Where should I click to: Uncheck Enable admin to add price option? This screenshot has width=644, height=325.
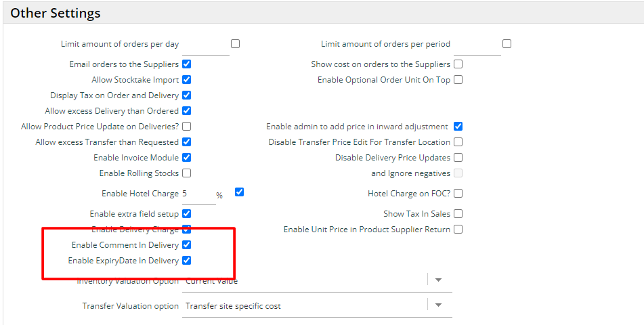(x=458, y=127)
